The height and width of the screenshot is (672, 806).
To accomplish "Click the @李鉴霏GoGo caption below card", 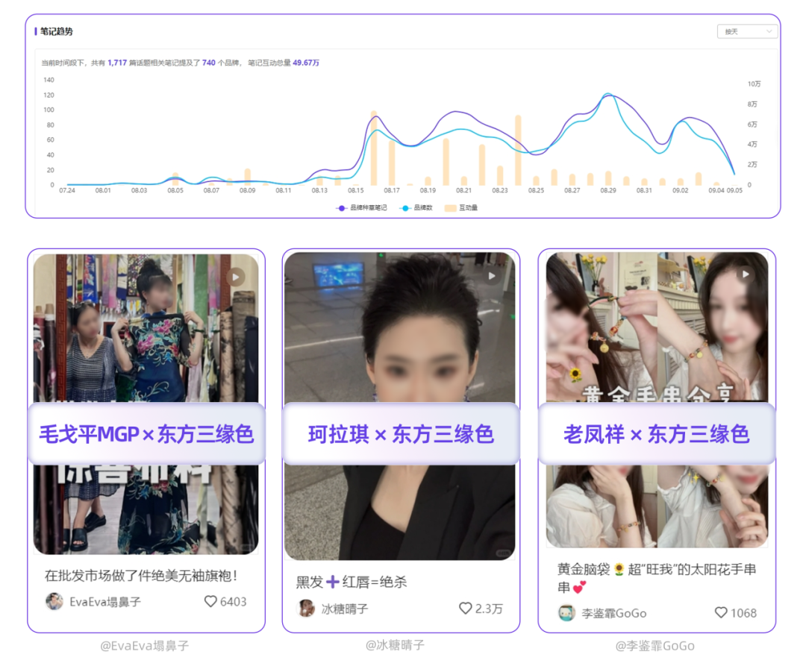I will [655, 646].
